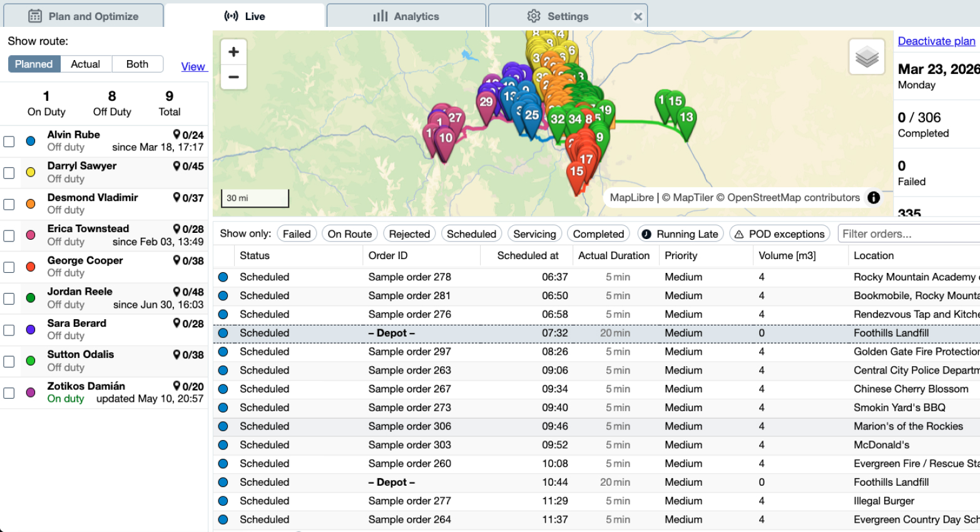980x532 pixels.
Task: Click the map attribution info icon
Action: [874, 198]
